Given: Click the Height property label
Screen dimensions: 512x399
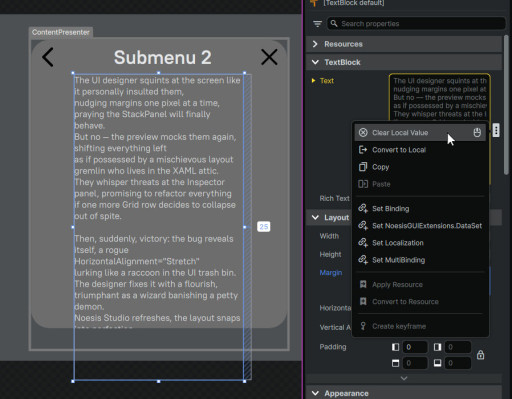Looking at the screenshot, I should [330, 254].
